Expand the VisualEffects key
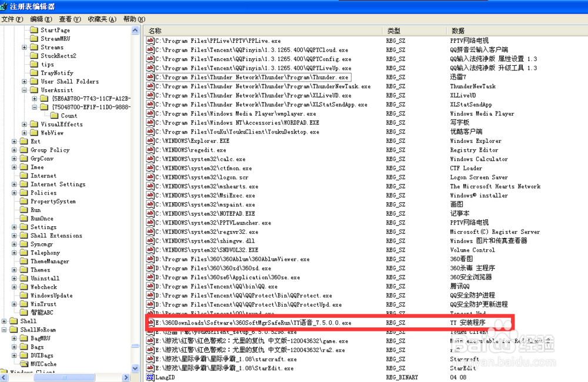 click(x=24, y=124)
